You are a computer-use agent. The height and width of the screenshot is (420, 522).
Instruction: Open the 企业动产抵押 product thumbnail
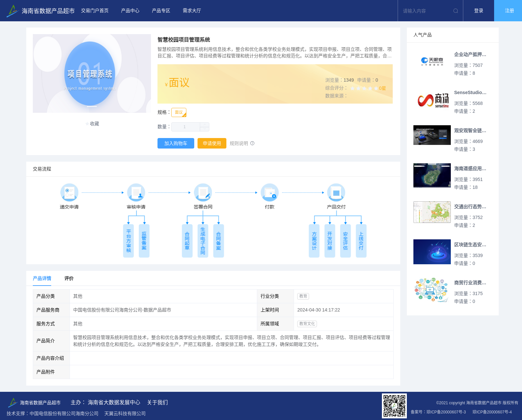click(432, 62)
